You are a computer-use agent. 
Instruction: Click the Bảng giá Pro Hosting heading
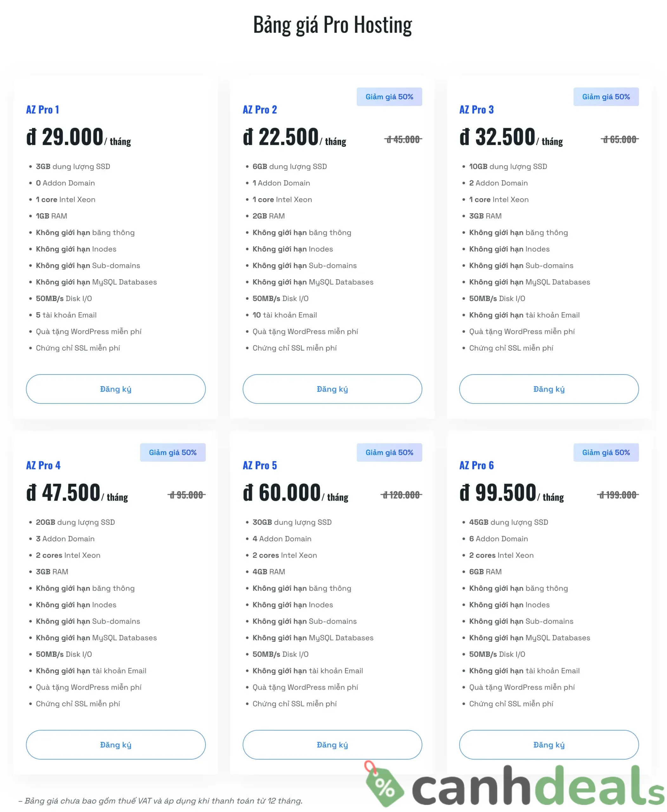(x=333, y=25)
